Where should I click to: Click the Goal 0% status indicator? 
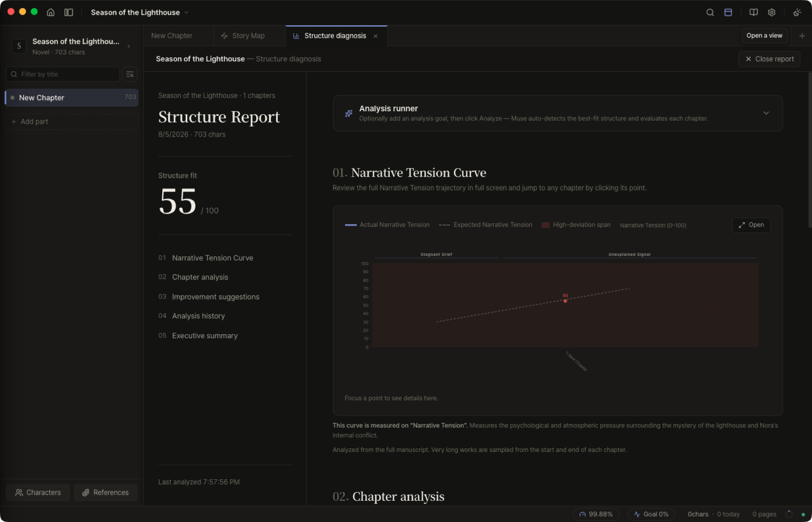(x=651, y=514)
